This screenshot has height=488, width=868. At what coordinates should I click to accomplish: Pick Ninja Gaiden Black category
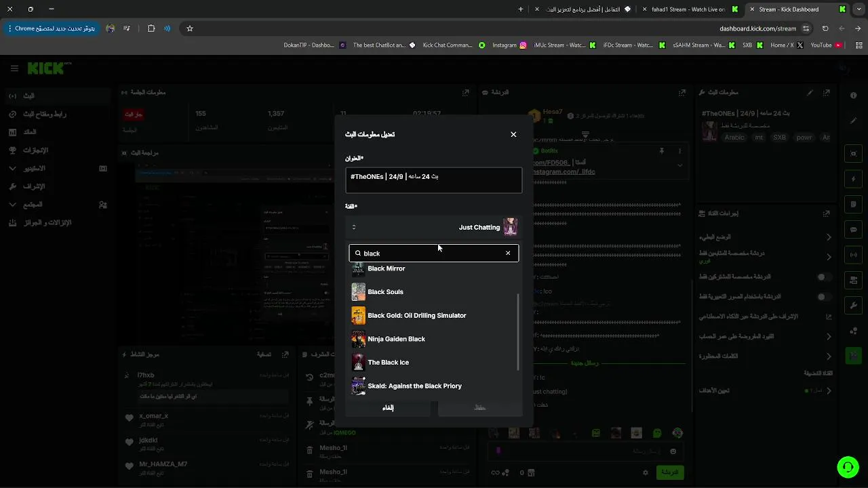[x=434, y=339]
